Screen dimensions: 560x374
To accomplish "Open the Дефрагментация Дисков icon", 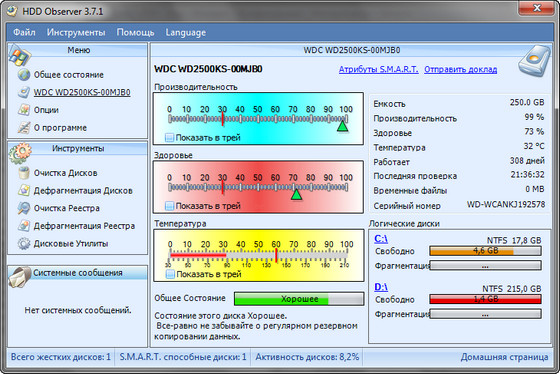I will pyautogui.click(x=24, y=190).
